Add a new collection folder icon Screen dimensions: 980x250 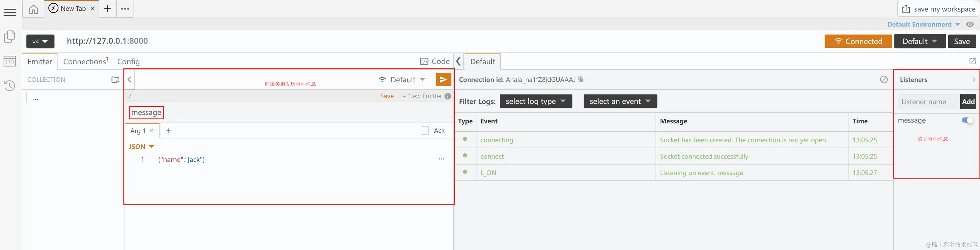(115, 79)
